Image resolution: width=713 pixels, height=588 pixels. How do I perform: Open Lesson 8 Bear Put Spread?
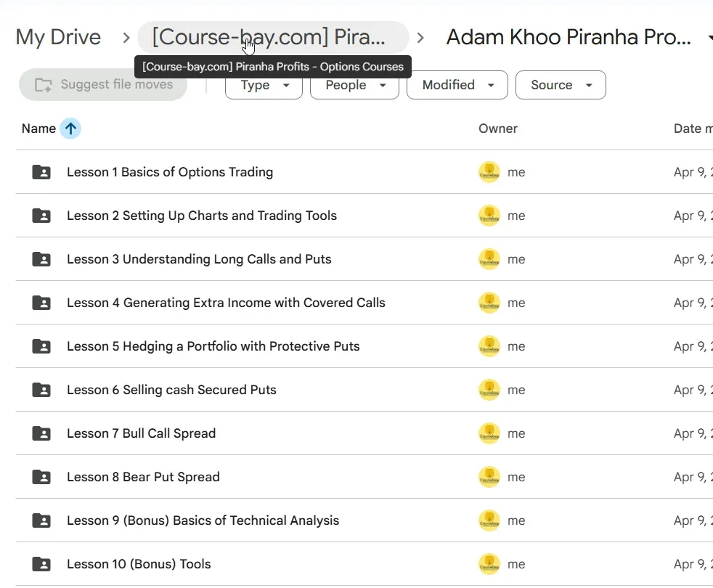(143, 477)
